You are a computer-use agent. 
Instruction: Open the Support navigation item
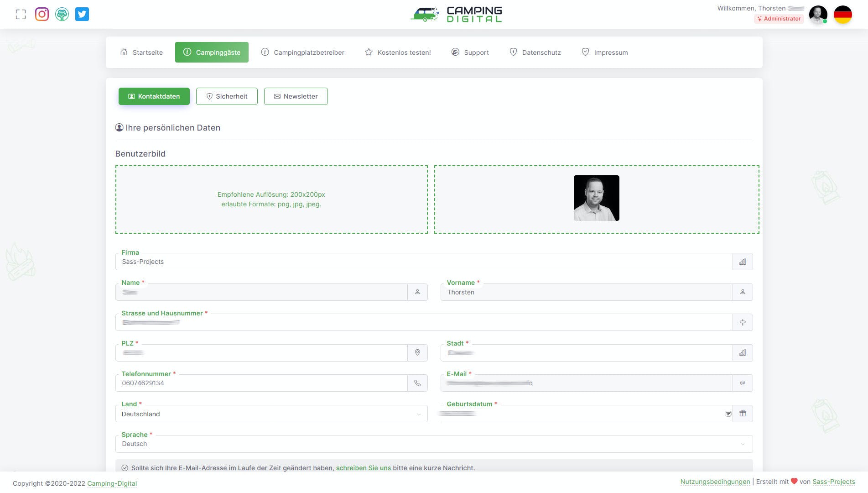pyautogui.click(x=470, y=52)
